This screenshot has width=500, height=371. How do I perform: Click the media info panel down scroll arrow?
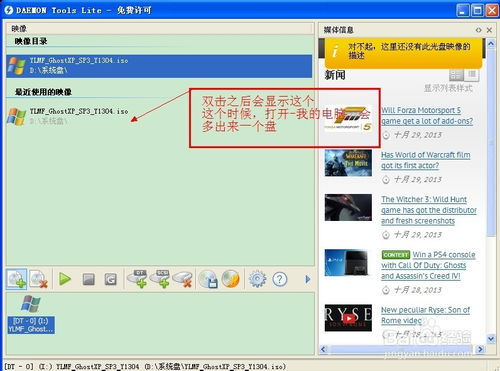(x=491, y=339)
